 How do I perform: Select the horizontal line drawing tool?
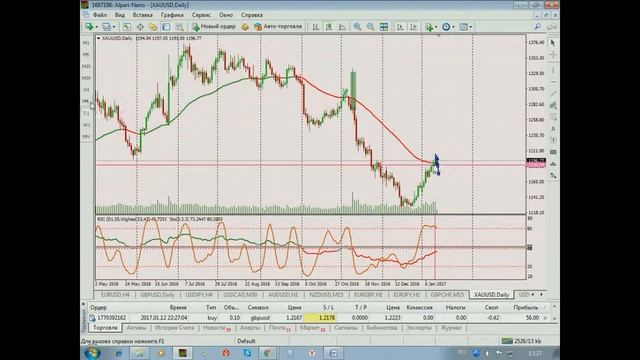coord(553,82)
